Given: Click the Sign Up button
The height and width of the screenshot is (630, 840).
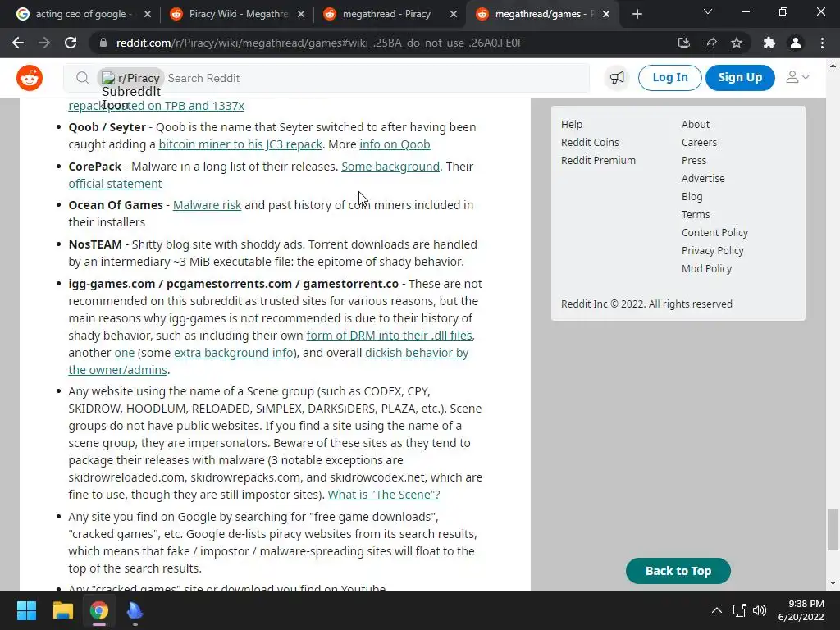Looking at the screenshot, I should point(740,78).
